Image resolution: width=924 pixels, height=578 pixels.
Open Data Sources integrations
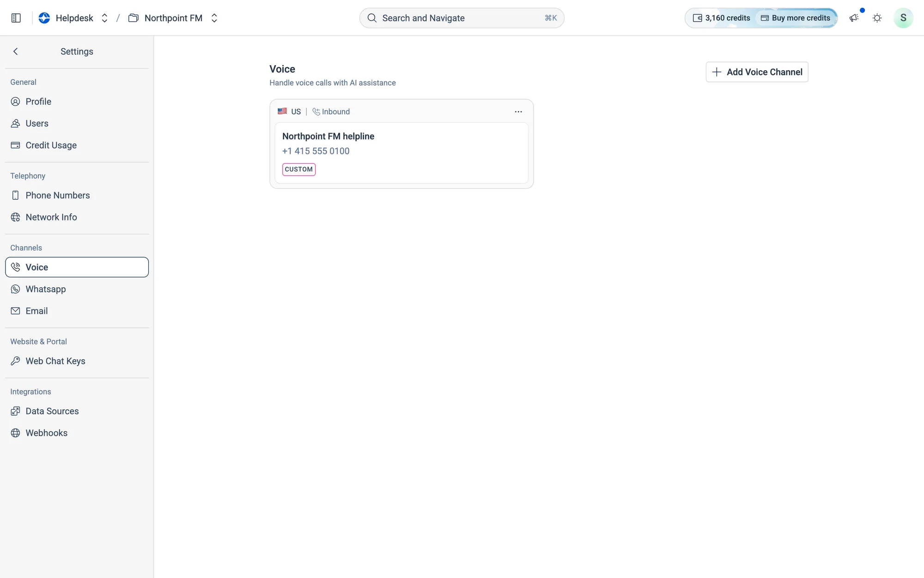tap(77, 411)
